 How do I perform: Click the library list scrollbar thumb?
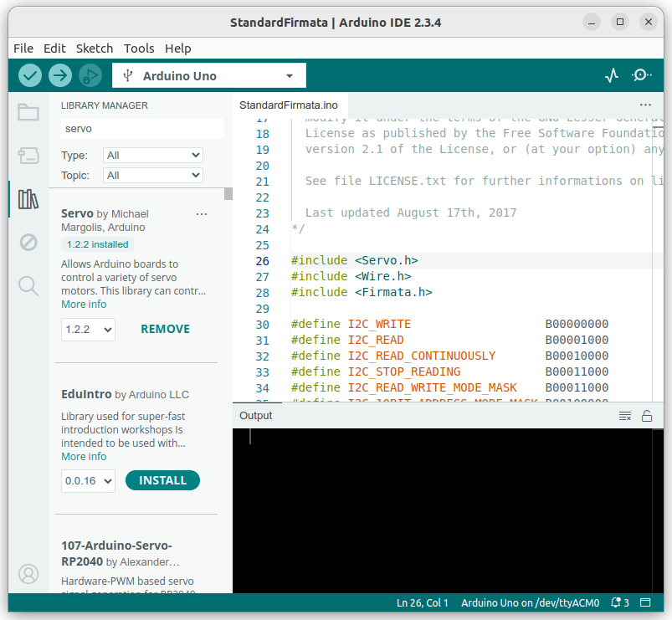pyautogui.click(x=228, y=193)
